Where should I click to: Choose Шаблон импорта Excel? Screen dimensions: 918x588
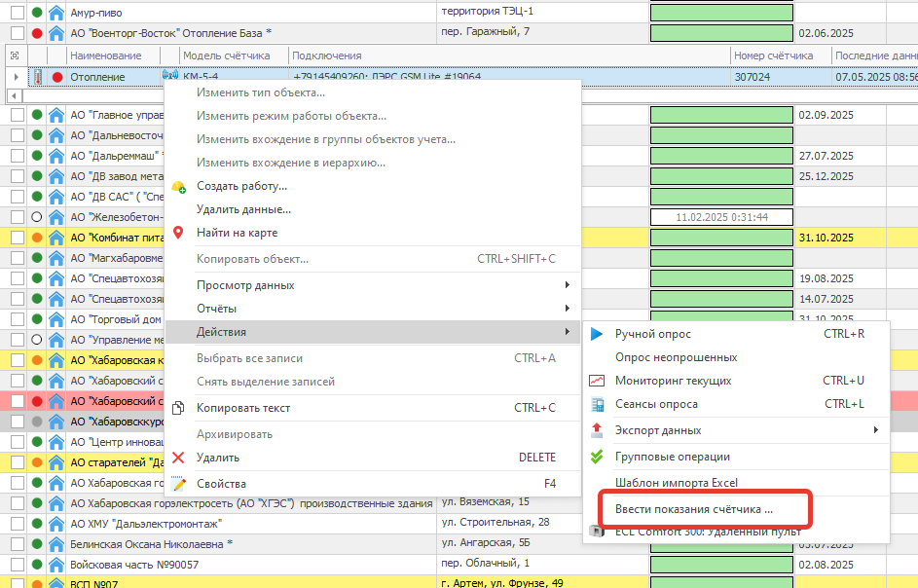click(x=677, y=483)
